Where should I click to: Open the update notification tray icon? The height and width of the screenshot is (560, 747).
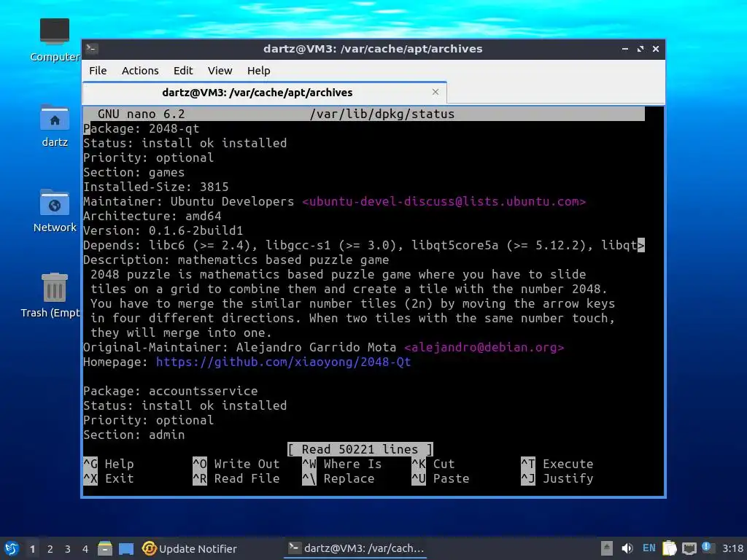pos(708,548)
